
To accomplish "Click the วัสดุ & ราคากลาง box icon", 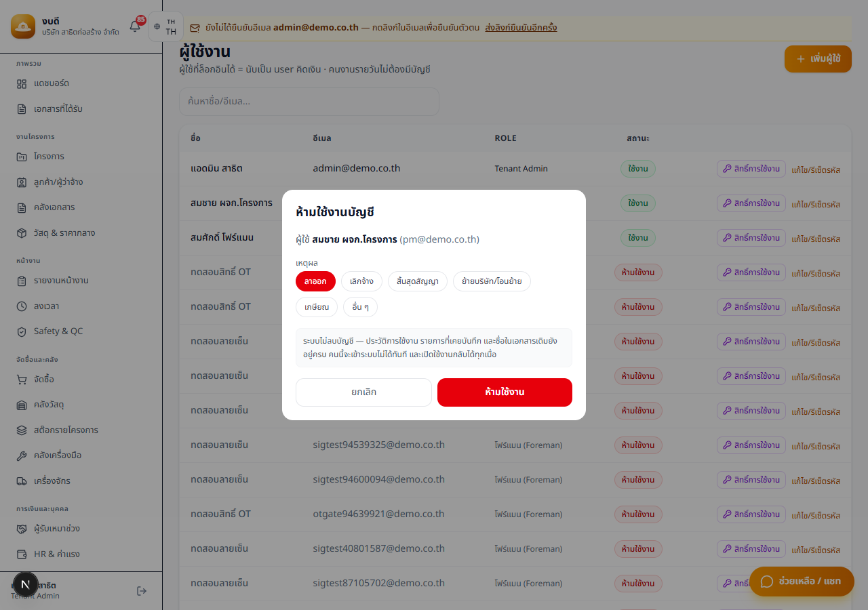I will (x=22, y=233).
